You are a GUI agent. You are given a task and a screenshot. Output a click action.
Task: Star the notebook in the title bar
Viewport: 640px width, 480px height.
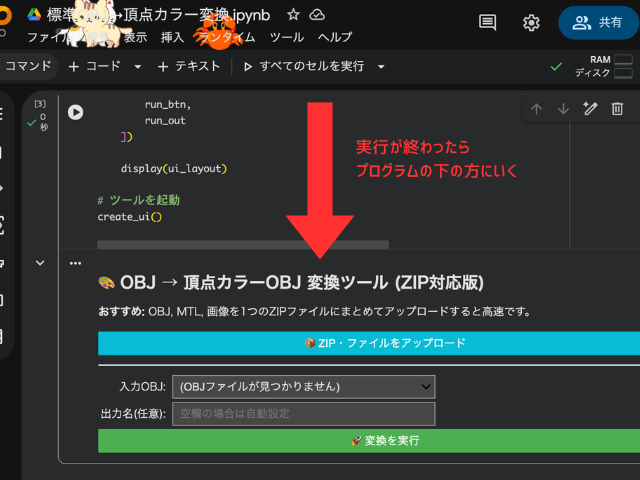pyautogui.click(x=293, y=15)
